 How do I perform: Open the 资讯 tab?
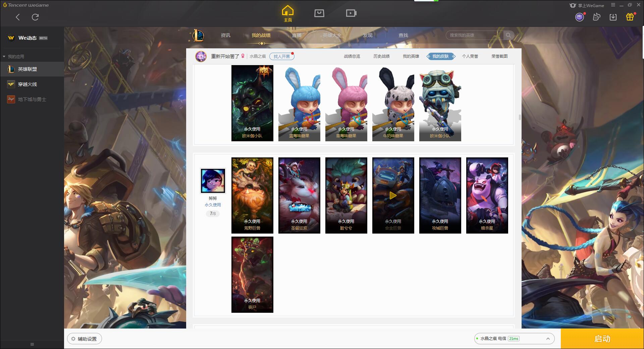[225, 35]
